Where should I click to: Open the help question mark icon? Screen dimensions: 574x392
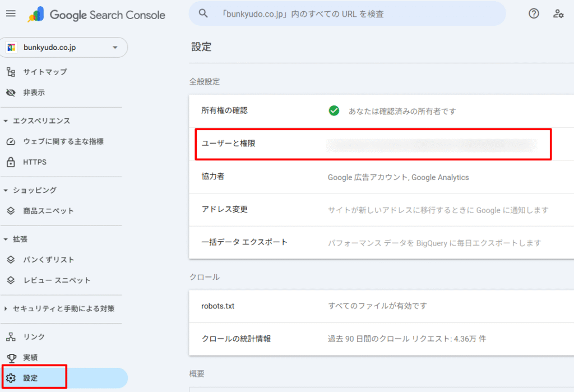click(533, 14)
